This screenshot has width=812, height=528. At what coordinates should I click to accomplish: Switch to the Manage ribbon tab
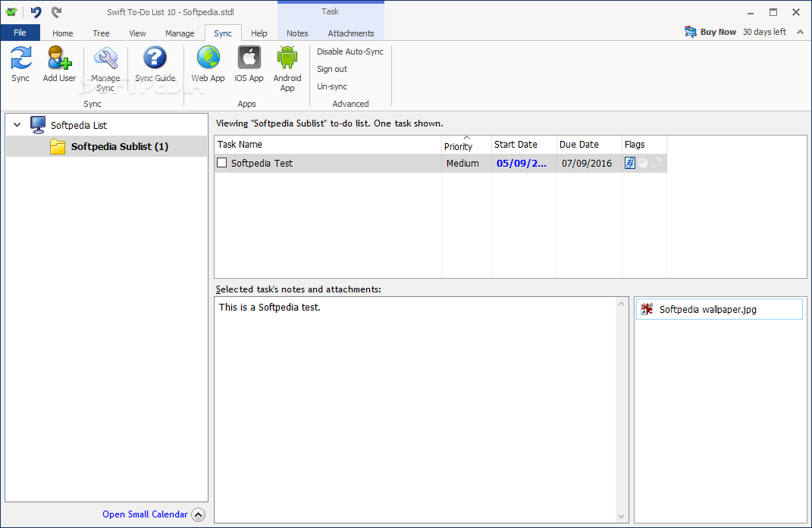coord(180,33)
